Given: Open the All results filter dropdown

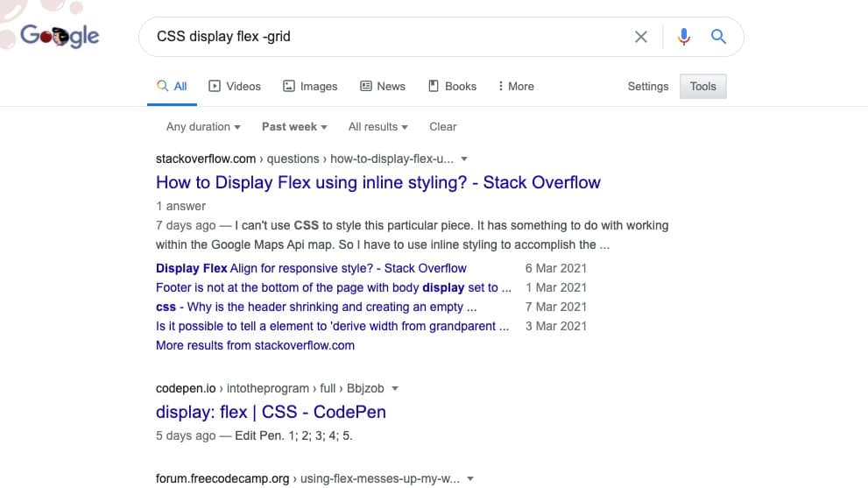Looking at the screenshot, I should click(378, 126).
